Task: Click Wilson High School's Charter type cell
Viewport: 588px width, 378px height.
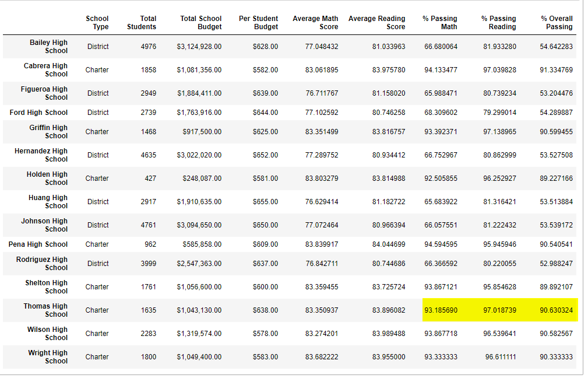Action: 97,334
